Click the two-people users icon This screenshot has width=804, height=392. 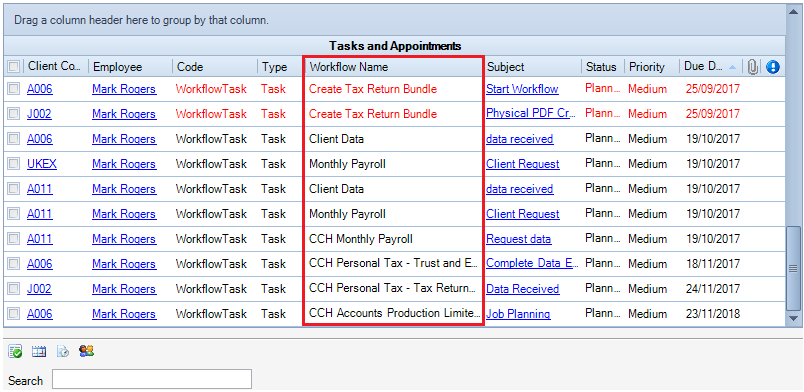click(x=86, y=351)
